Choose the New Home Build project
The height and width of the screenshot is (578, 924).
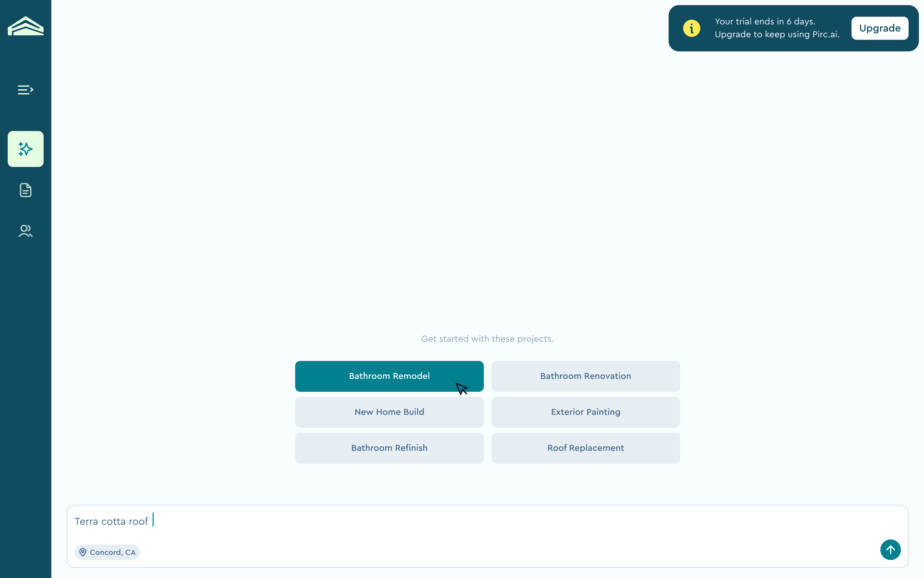pyautogui.click(x=389, y=412)
